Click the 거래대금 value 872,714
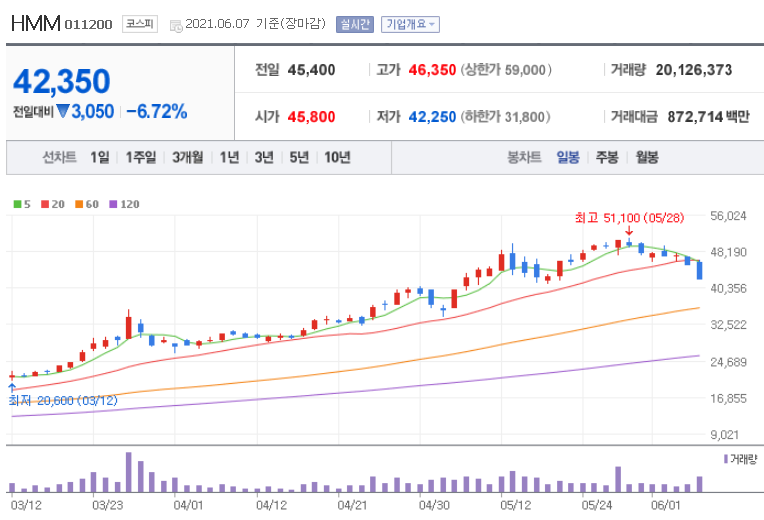This screenshot has height=520, width=764. (695, 117)
